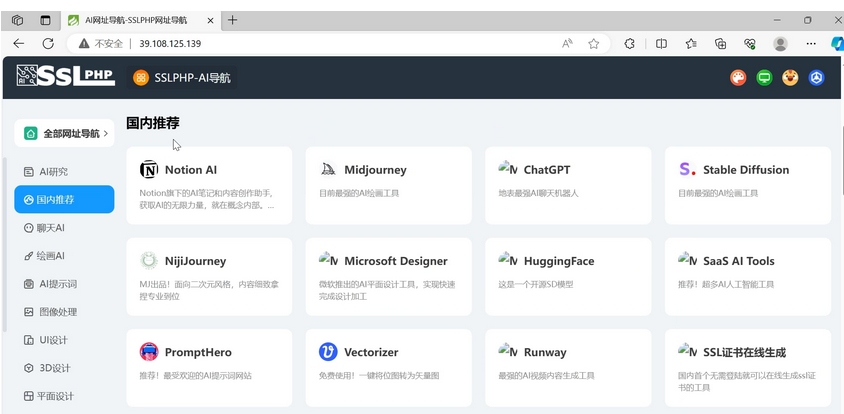Select 3D设计 in the sidebar
Viewport: 844px width, 414px height.
pos(64,368)
